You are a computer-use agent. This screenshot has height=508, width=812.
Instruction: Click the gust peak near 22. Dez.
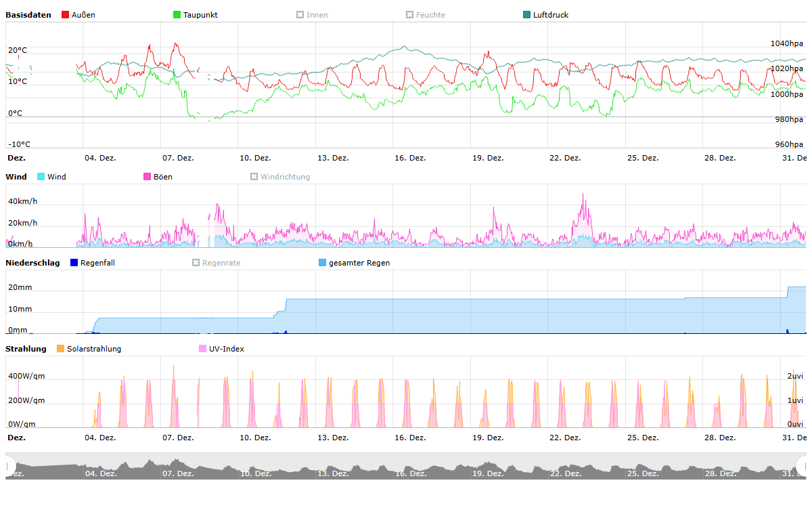[583, 195]
